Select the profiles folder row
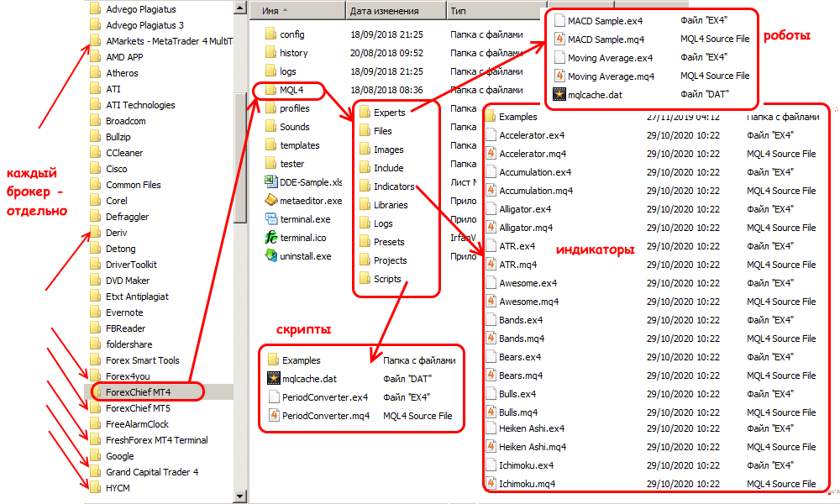840x504 pixels. click(294, 108)
